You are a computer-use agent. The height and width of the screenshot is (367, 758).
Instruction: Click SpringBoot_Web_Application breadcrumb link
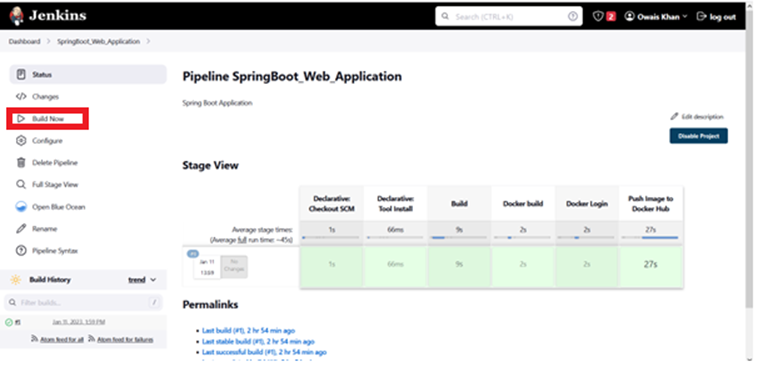point(99,42)
